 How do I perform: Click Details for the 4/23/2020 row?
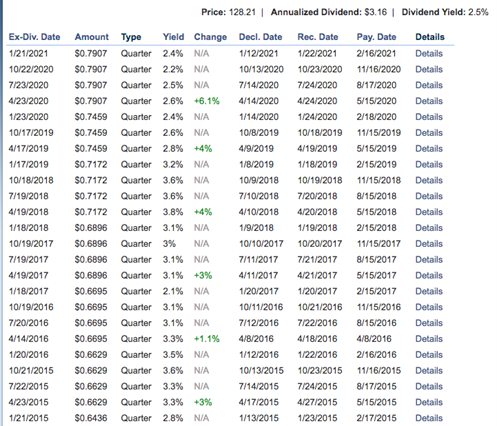pyautogui.click(x=429, y=101)
